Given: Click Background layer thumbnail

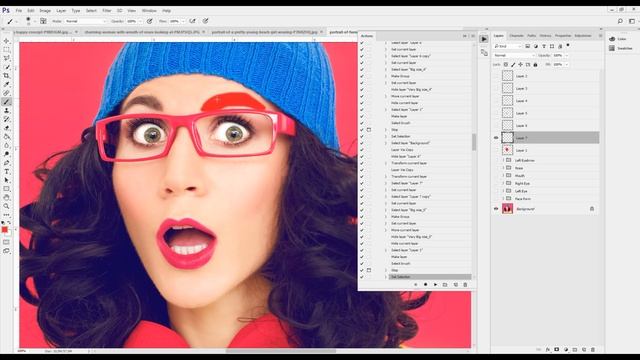Looking at the screenshot, I should [x=507, y=209].
